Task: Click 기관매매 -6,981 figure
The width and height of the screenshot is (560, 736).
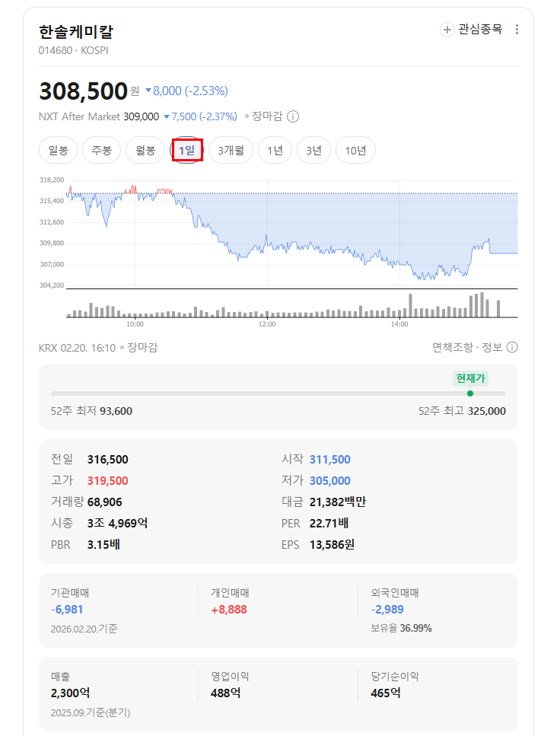Action: pos(67,610)
